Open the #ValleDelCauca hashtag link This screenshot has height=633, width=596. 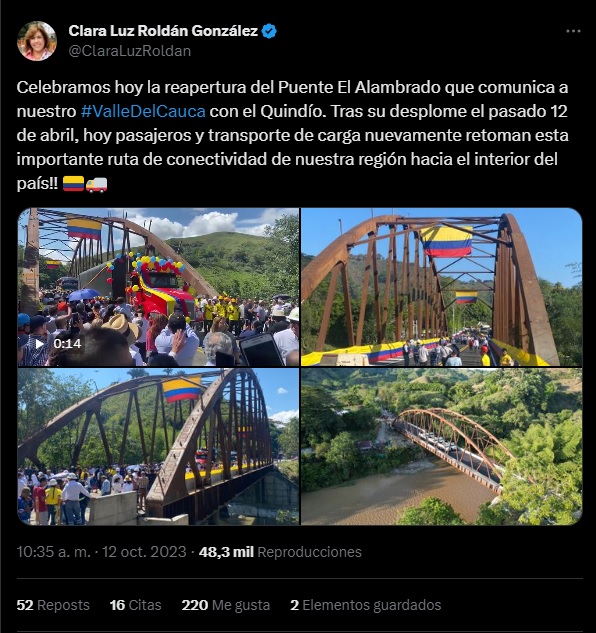(143, 111)
